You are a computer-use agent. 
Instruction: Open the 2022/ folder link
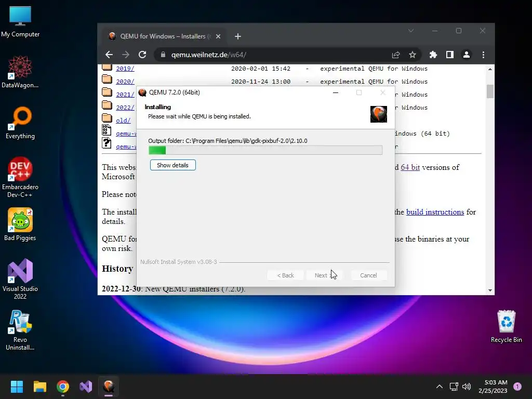[x=125, y=108]
